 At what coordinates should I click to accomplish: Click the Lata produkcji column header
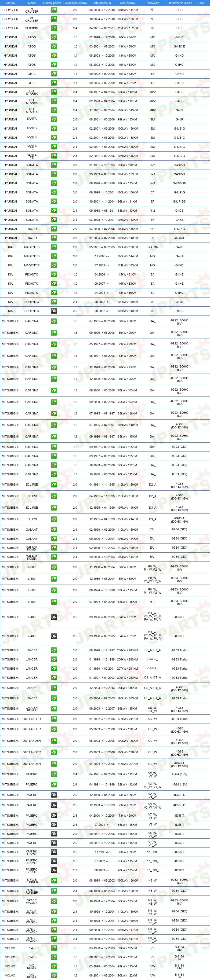[x=102, y=3]
